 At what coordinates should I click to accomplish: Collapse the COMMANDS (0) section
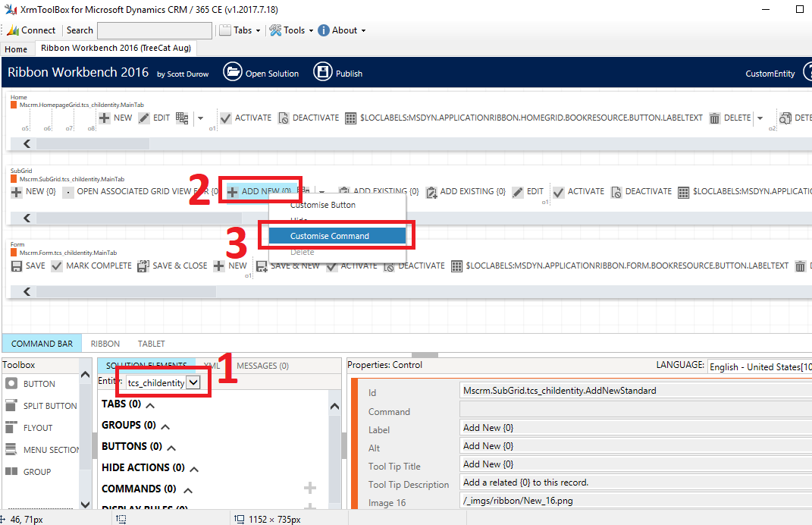click(188, 490)
